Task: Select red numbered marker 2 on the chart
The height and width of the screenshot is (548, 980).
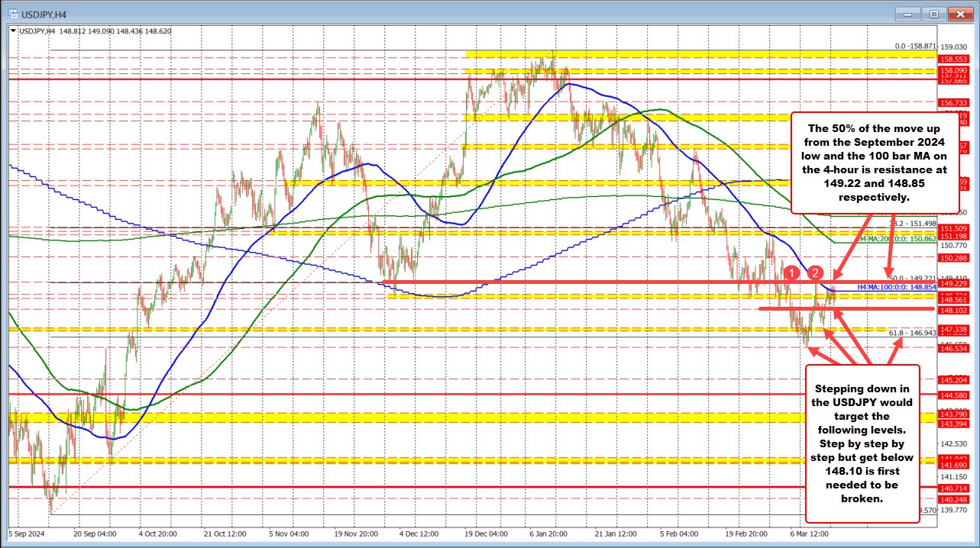Action: [x=815, y=272]
